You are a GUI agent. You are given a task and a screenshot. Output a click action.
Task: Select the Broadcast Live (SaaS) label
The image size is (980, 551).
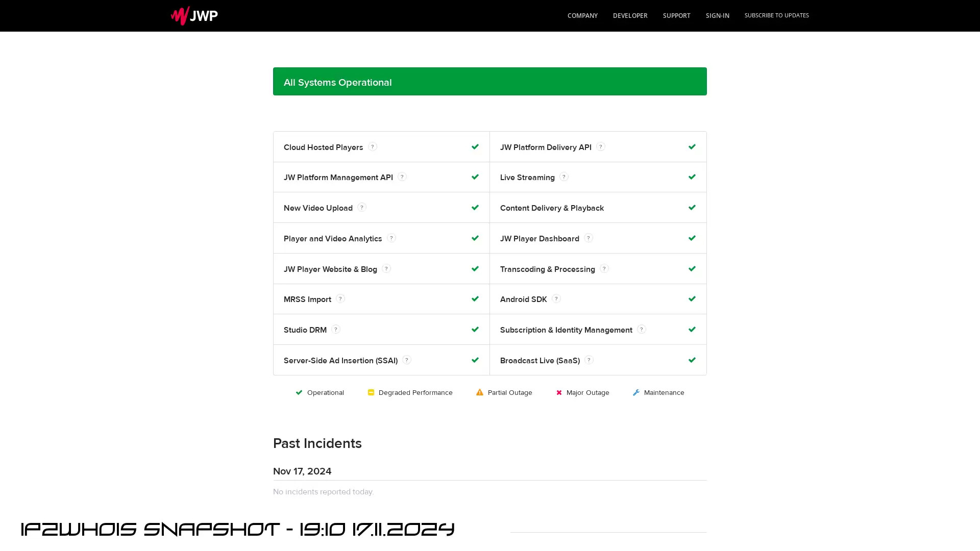540,361
